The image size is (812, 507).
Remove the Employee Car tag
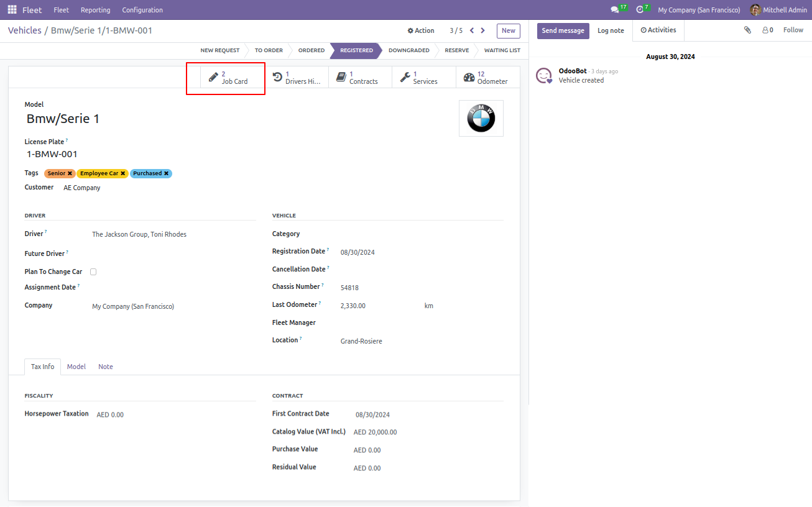click(x=123, y=173)
